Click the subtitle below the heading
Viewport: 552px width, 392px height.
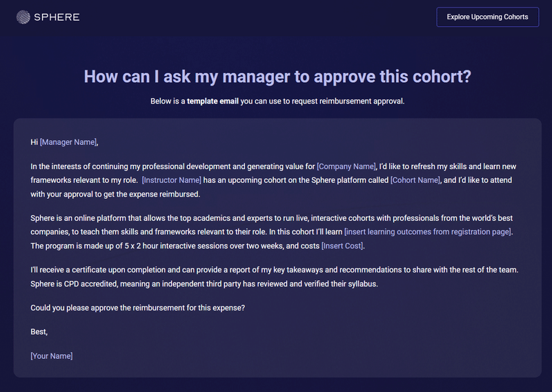pos(277,101)
